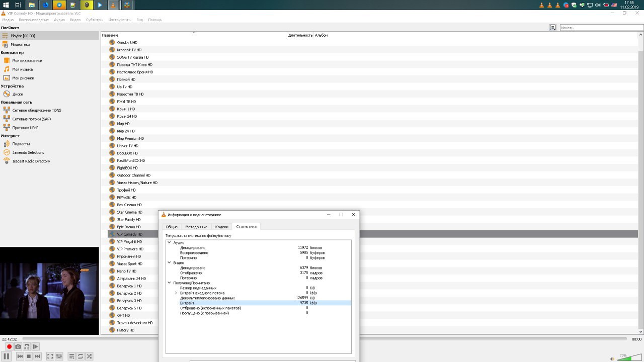Screen dimensions: 644x362
Task: Select the Статистика tab
Action: 246,227
